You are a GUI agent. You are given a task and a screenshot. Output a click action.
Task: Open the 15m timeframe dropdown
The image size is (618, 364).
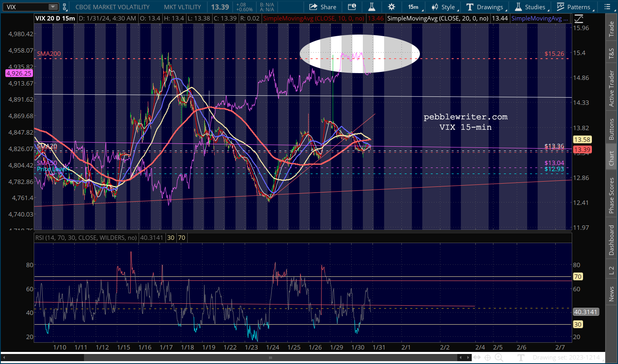415,7
